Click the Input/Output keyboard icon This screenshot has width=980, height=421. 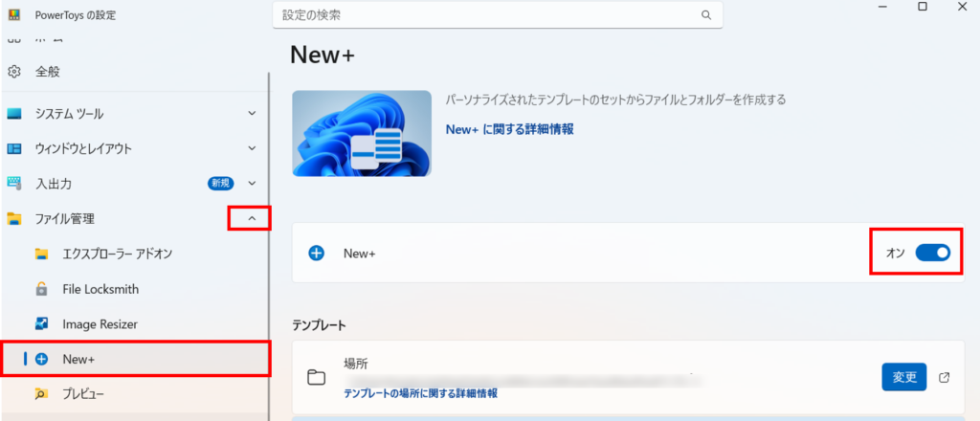(13, 183)
